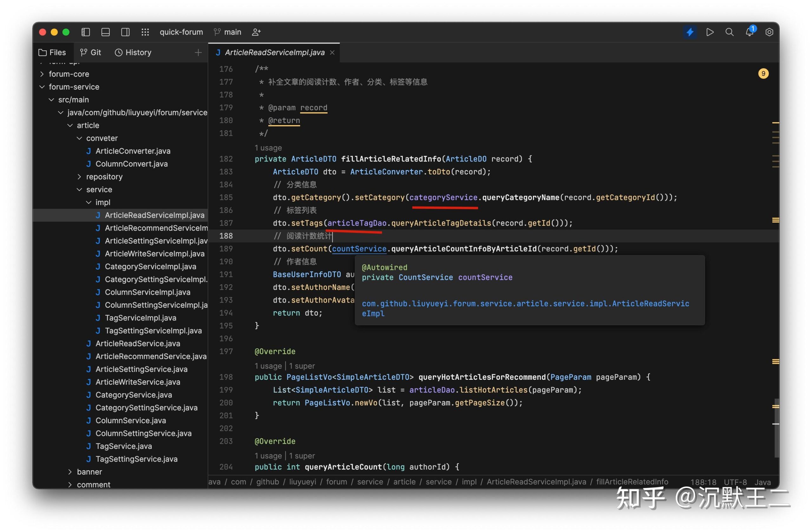The image size is (812, 532).
Task: Click the search icon in toolbar
Action: point(728,31)
